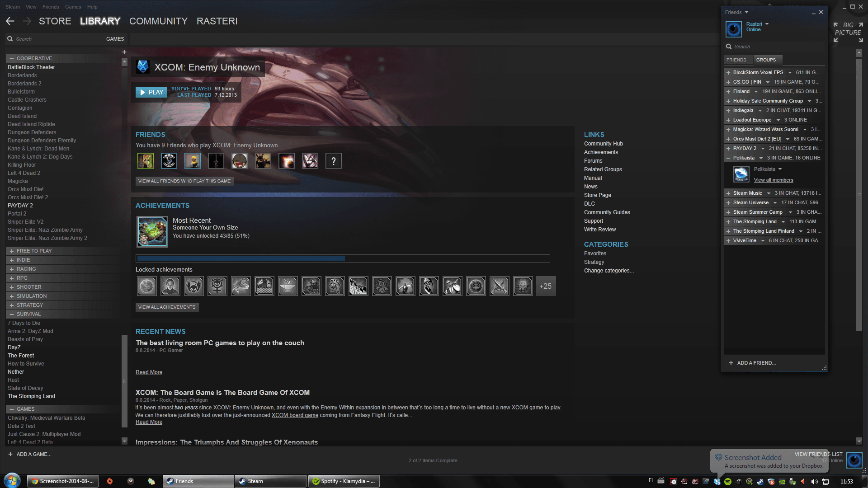This screenshot has height=488, width=868.
Task: Open the Chrome Screenshot taskbar item
Action: pyautogui.click(x=62, y=481)
